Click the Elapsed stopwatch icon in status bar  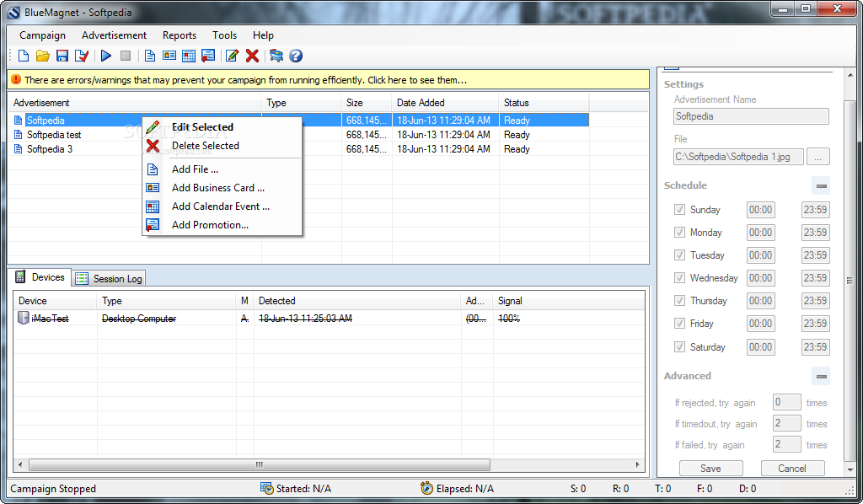click(426, 488)
